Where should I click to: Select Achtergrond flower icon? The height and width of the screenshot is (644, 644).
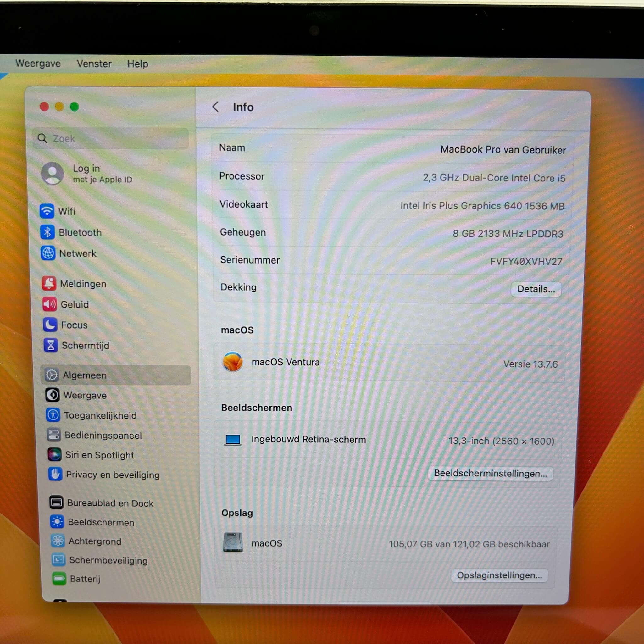pos(58,541)
